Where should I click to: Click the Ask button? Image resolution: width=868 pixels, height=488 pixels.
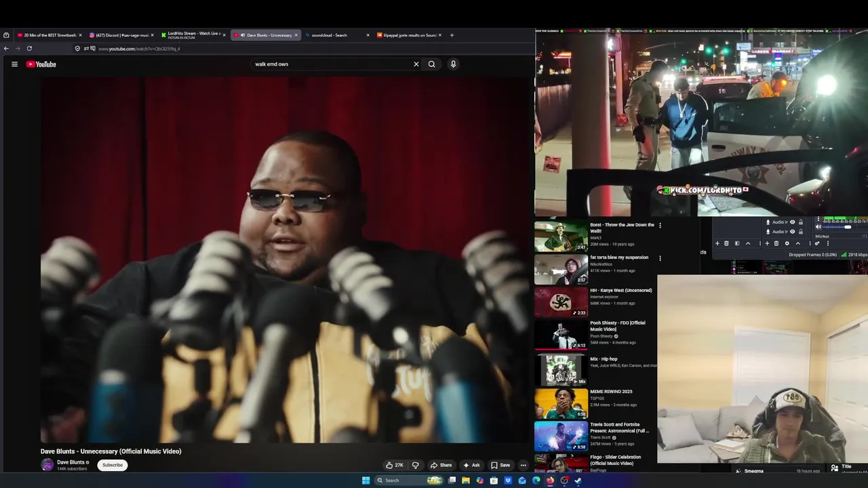pyautogui.click(x=471, y=465)
